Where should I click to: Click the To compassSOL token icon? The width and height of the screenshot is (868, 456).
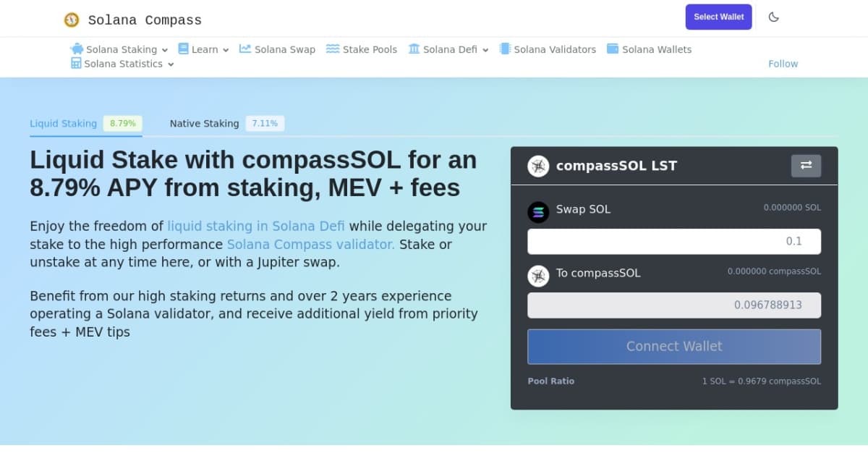(538, 276)
